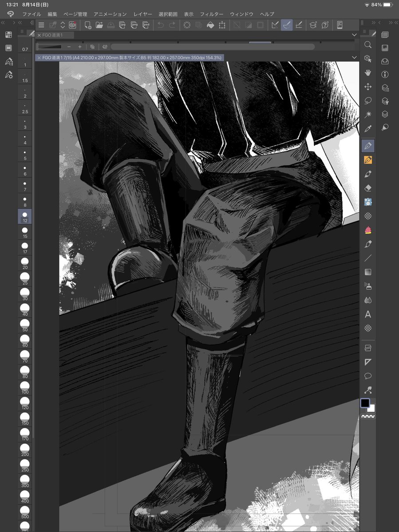399x532 pixels.
Task: Select the straight line figure tool
Action: [x=367, y=258]
